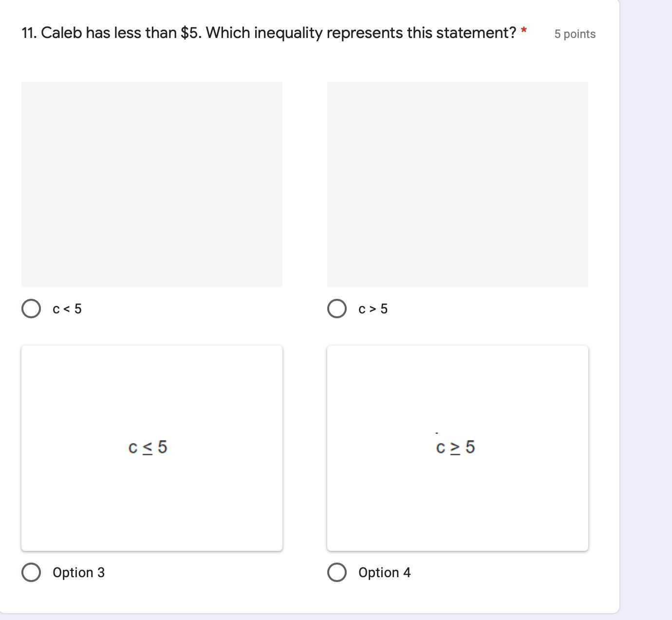Open the blank image above c < 5
The image size is (672, 620).
(152, 184)
